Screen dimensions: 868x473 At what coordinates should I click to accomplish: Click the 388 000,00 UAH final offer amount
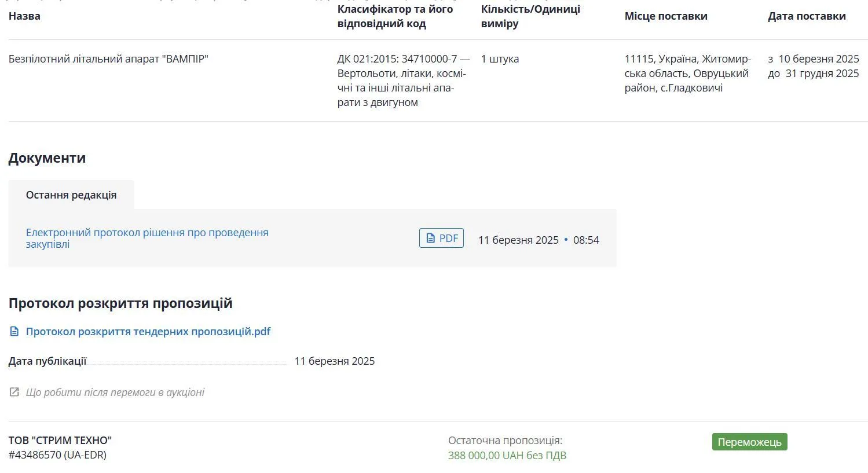tap(507, 456)
